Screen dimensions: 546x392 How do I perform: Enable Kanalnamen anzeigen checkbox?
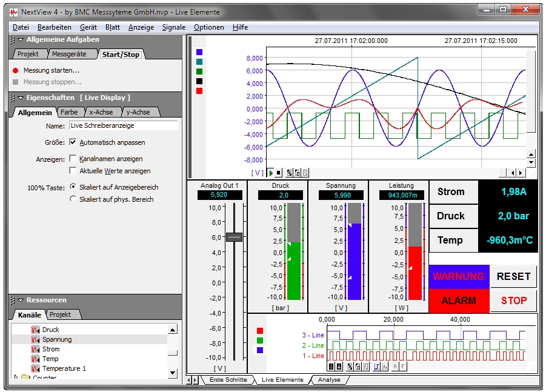click(73, 159)
